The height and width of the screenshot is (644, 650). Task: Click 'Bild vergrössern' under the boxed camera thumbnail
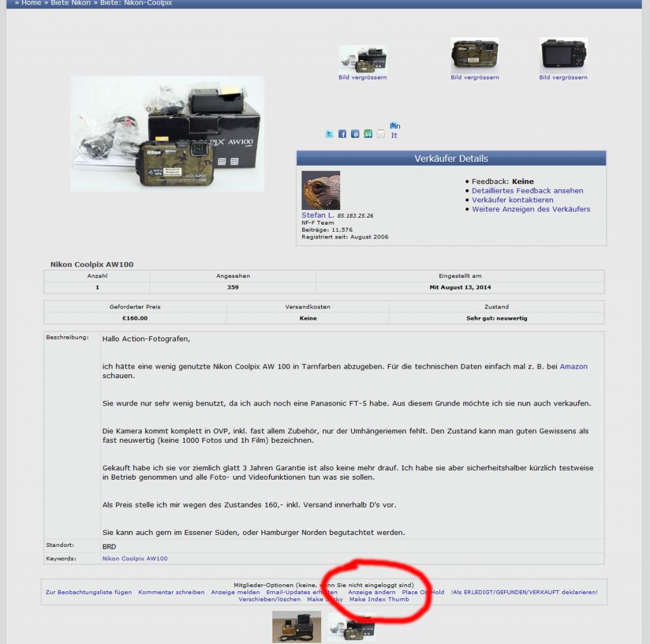coord(362,77)
